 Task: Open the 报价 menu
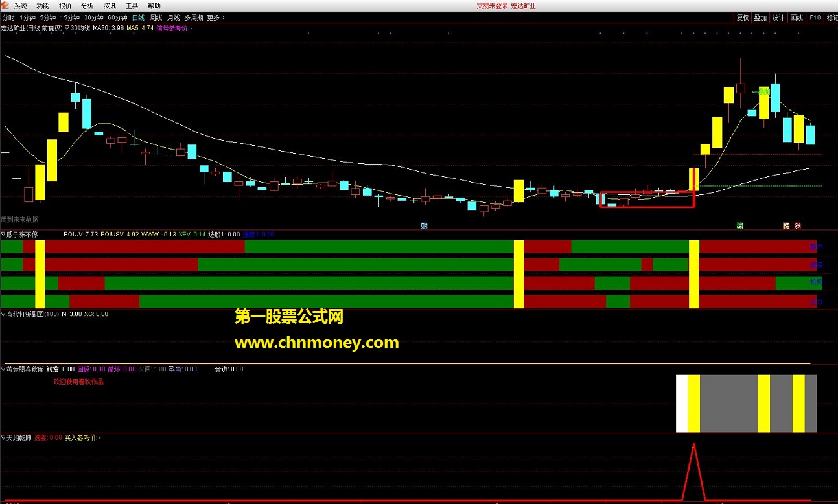pos(65,6)
